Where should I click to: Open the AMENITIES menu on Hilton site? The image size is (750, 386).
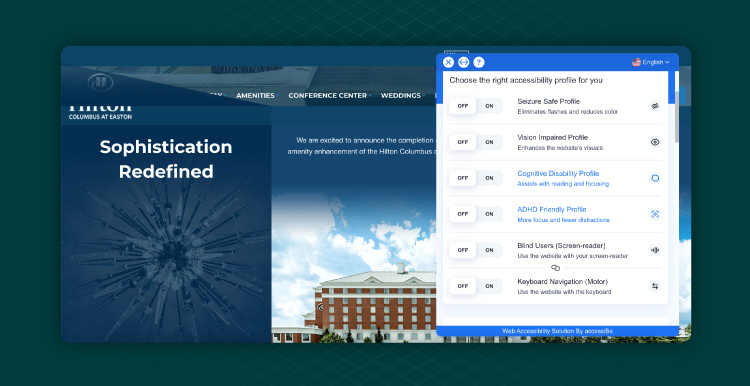255,96
